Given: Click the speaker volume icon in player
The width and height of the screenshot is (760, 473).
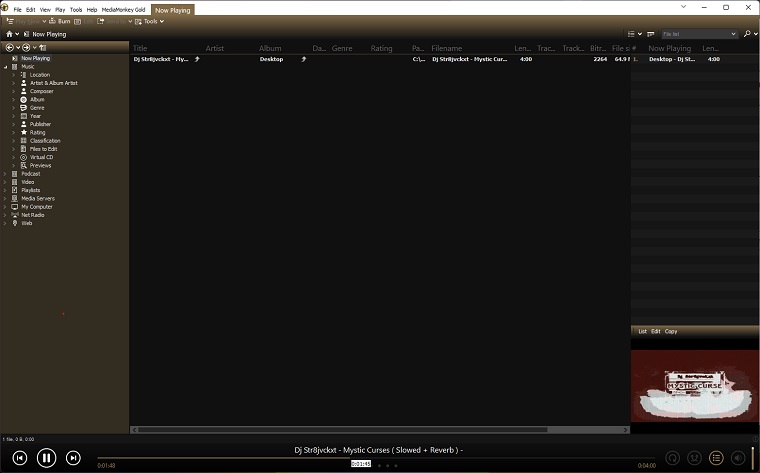Looking at the screenshot, I should coord(738,458).
